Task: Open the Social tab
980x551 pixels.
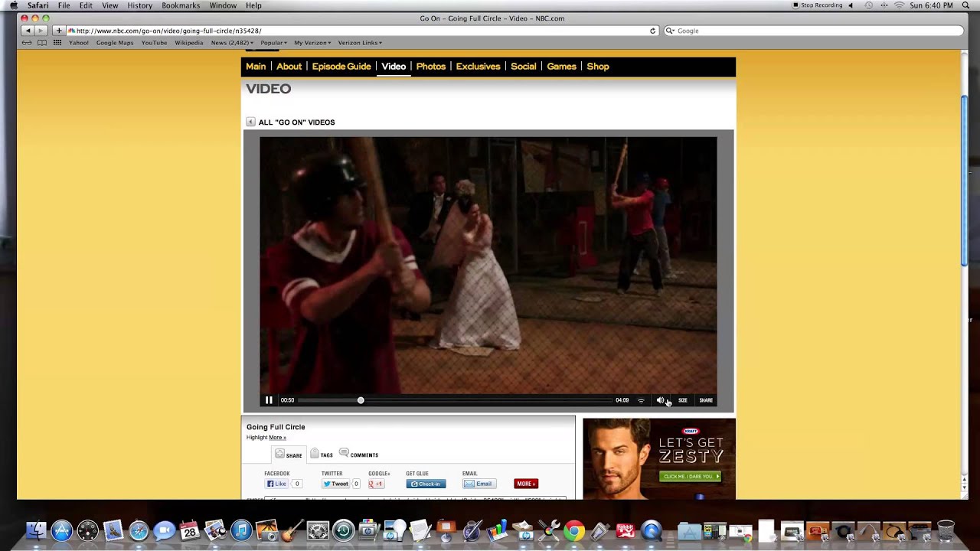Action: coord(524,67)
